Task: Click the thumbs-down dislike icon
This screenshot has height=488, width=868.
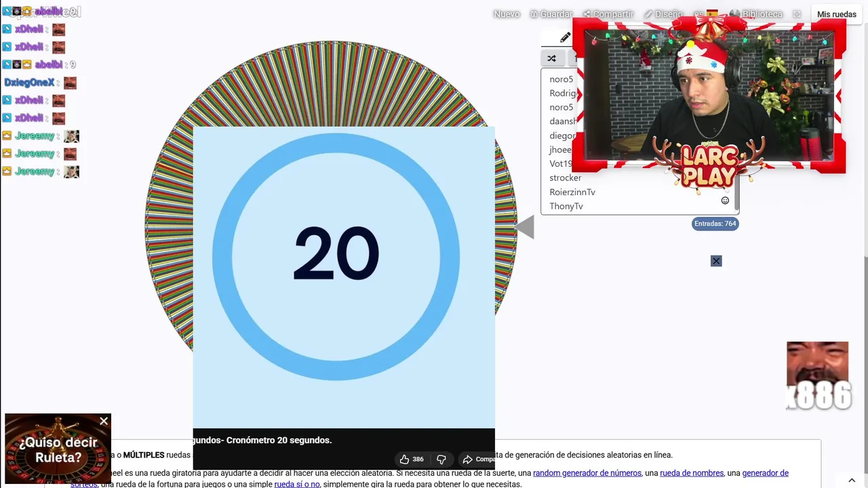Action: (x=441, y=459)
